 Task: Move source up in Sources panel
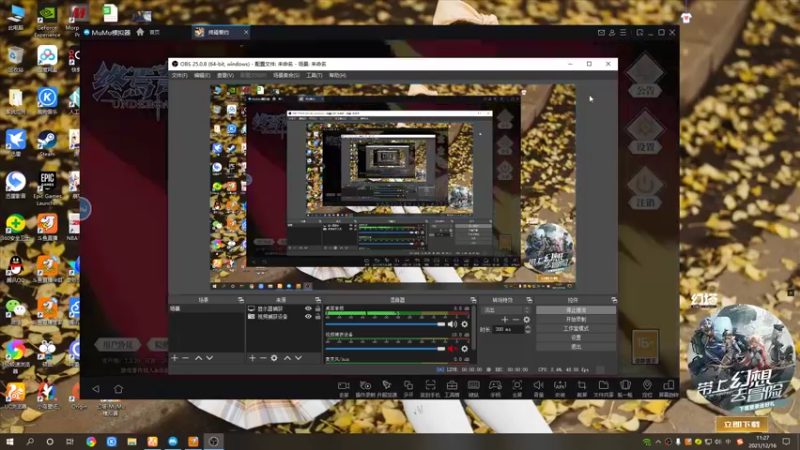(287, 358)
